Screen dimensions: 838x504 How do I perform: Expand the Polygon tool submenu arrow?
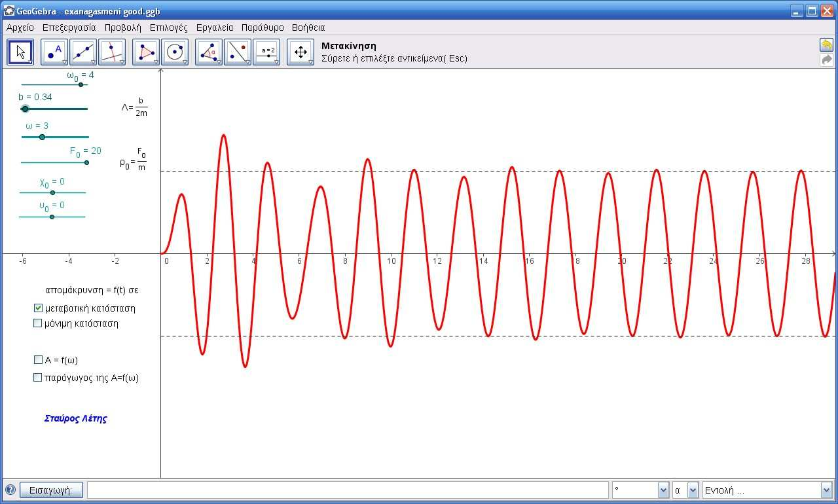[x=156, y=62]
